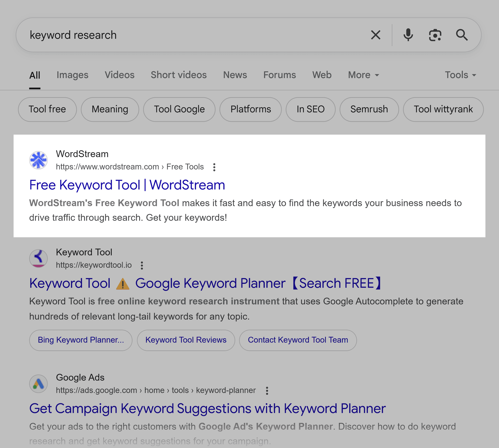The image size is (499, 448).
Task: Expand the More dropdown
Action: click(363, 75)
